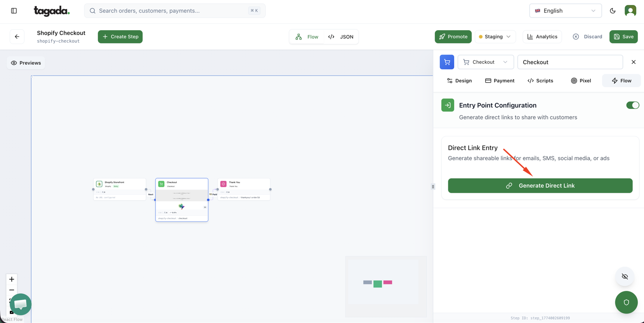
Task: Toggle Previews visibility with the eye button
Action: [x=26, y=63]
